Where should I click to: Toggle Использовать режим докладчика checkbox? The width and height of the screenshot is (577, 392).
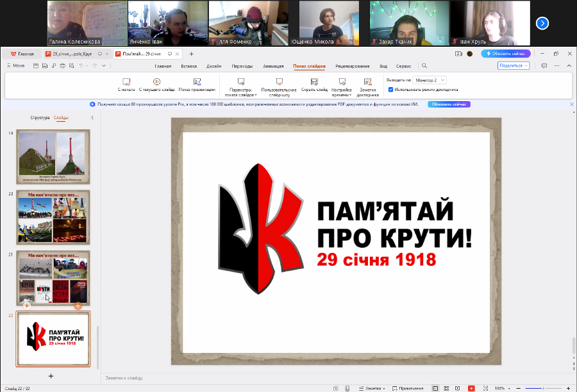391,90
